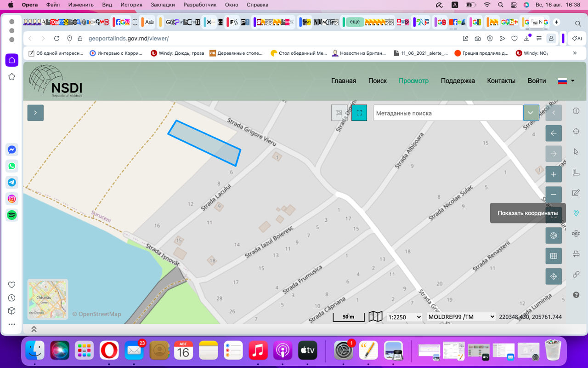This screenshot has height=368, width=588.
Task: Click the grey polygon selection button
Action: (339, 113)
